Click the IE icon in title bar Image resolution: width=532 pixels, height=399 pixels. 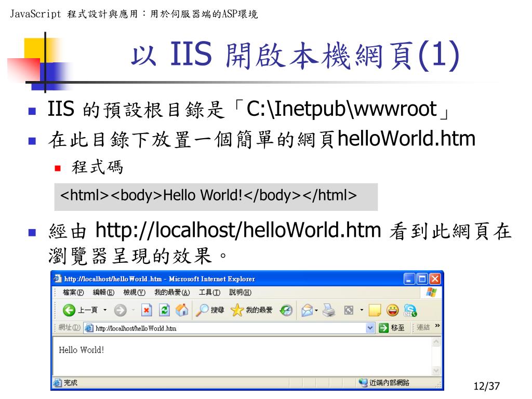click(x=58, y=278)
